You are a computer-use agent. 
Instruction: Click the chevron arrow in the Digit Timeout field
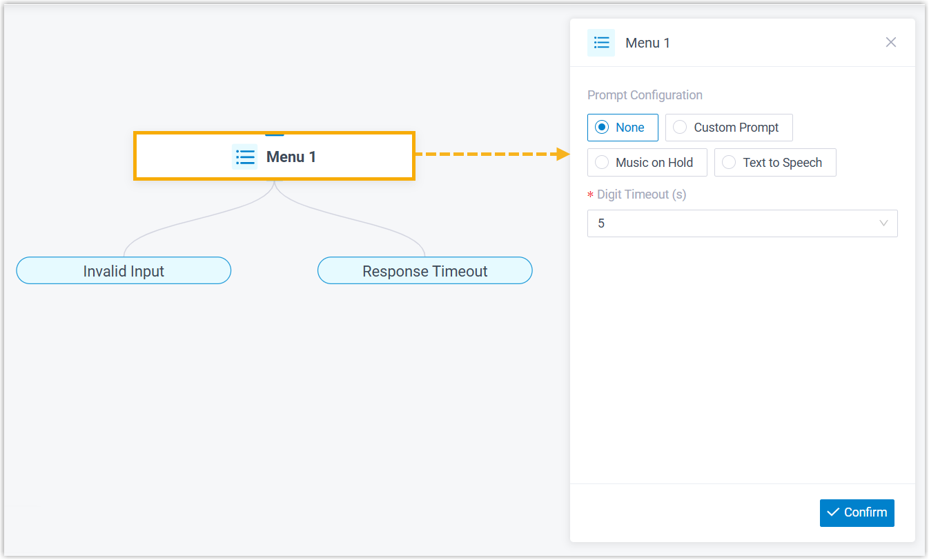click(x=883, y=223)
